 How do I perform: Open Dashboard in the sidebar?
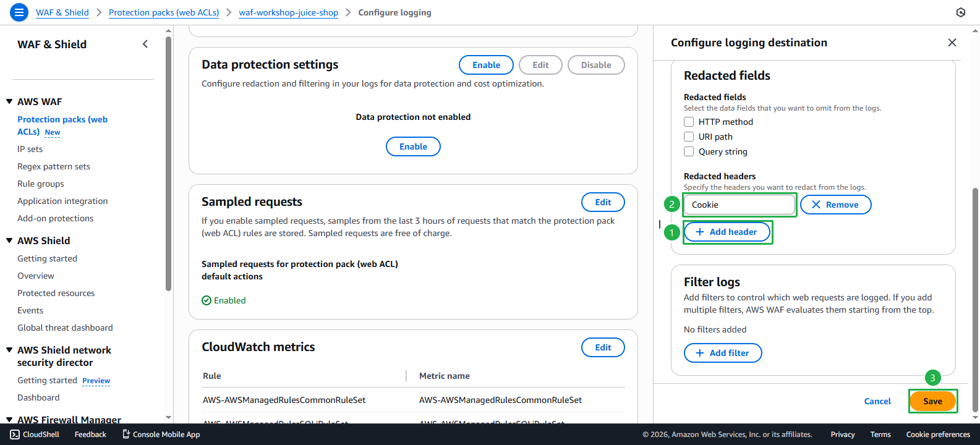click(x=39, y=397)
